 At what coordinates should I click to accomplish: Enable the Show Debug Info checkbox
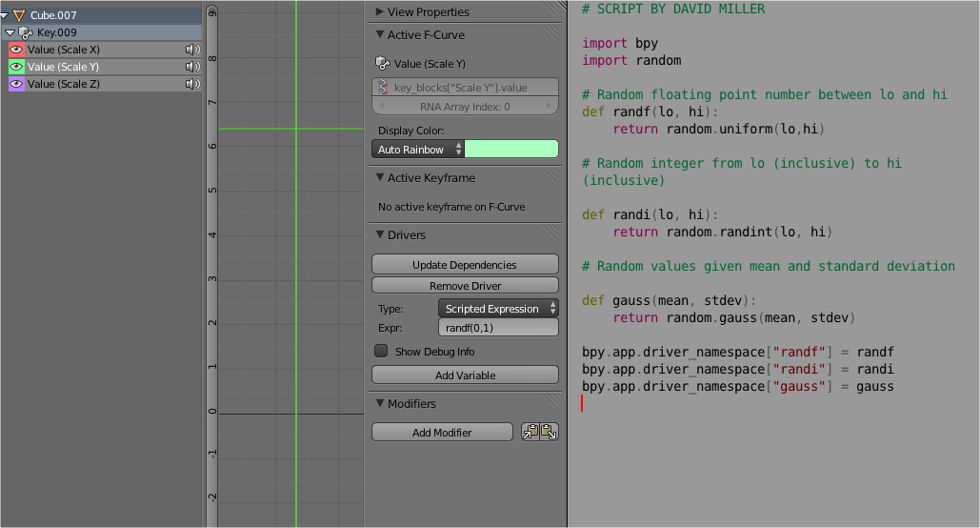pyautogui.click(x=381, y=351)
